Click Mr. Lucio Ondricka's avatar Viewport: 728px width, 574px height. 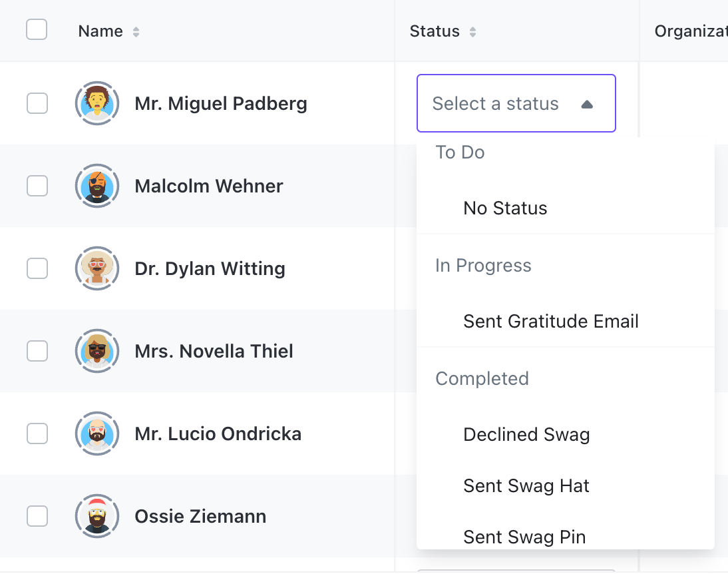pyautogui.click(x=97, y=433)
